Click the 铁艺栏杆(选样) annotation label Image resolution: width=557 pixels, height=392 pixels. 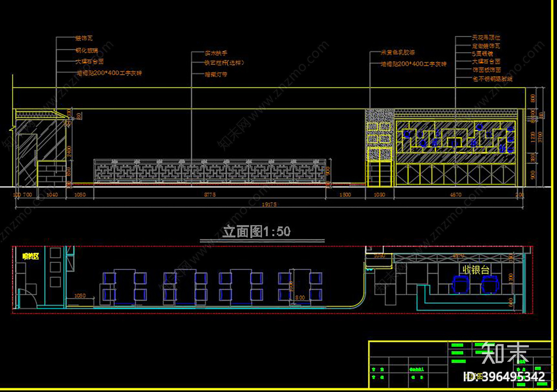coord(224,63)
